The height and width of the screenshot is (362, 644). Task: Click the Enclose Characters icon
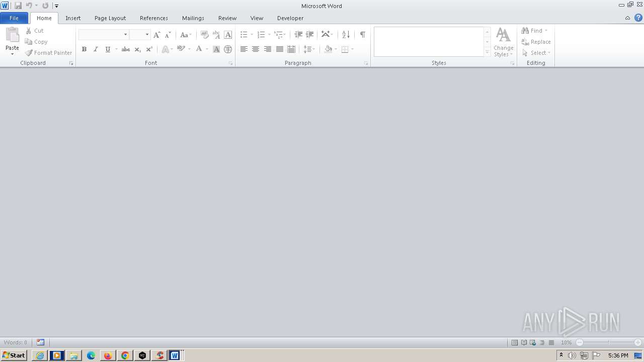coord(228,49)
